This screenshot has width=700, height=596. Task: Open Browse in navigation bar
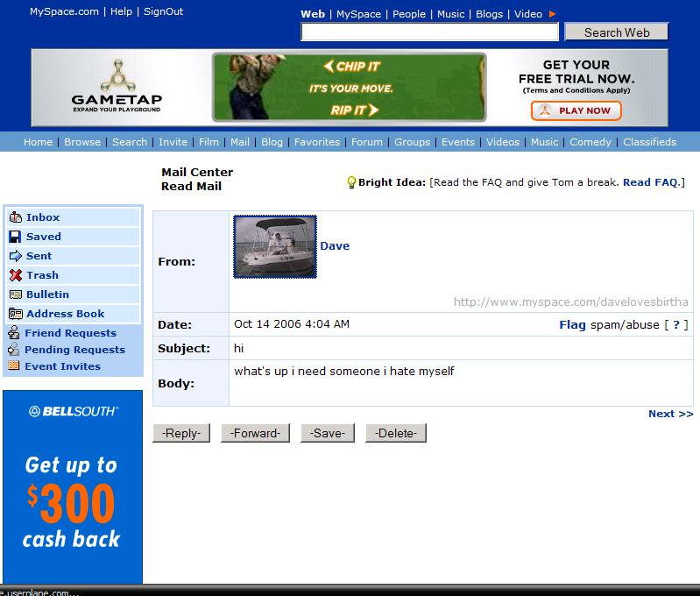(82, 142)
